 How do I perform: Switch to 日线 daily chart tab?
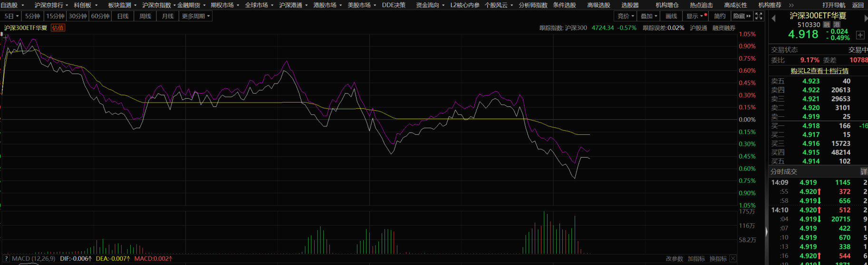[x=123, y=16]
